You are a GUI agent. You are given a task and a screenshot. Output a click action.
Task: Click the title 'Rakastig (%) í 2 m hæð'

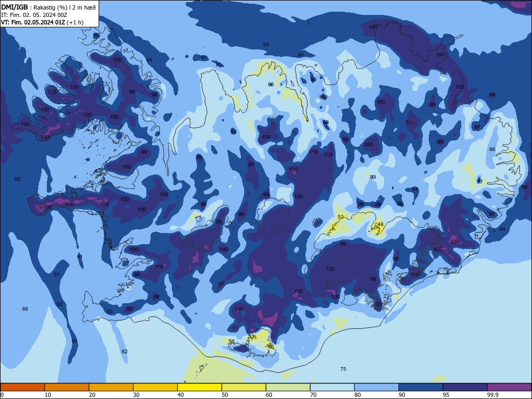(64, 7)
